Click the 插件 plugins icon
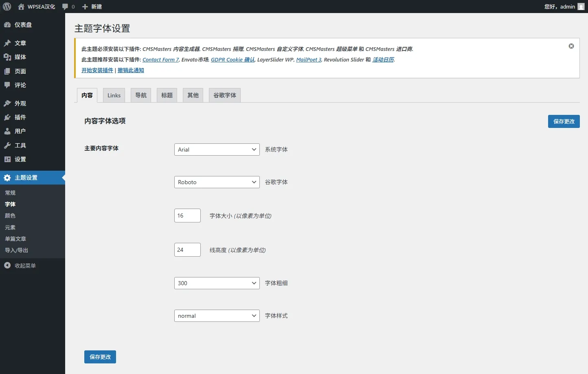 click(x=7, y=117)
